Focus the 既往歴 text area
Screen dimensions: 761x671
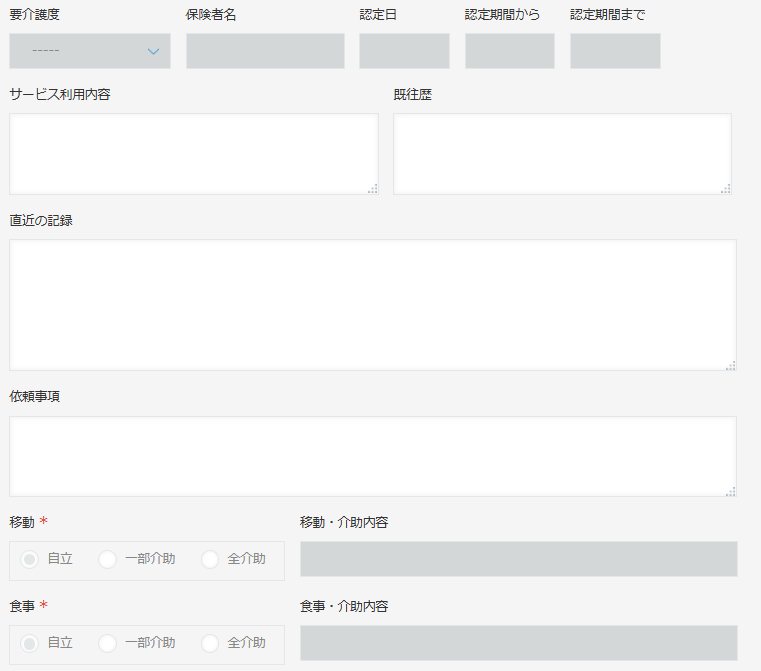562,153
